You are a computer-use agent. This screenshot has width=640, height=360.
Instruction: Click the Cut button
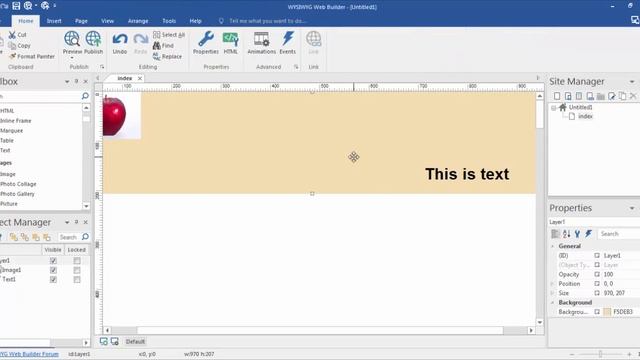coord(18,35)
